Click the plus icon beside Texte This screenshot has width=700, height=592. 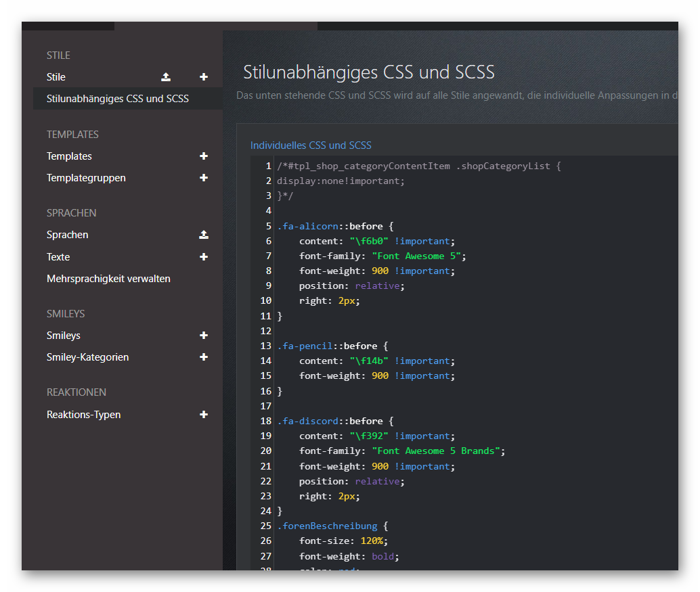pos(204,257)
